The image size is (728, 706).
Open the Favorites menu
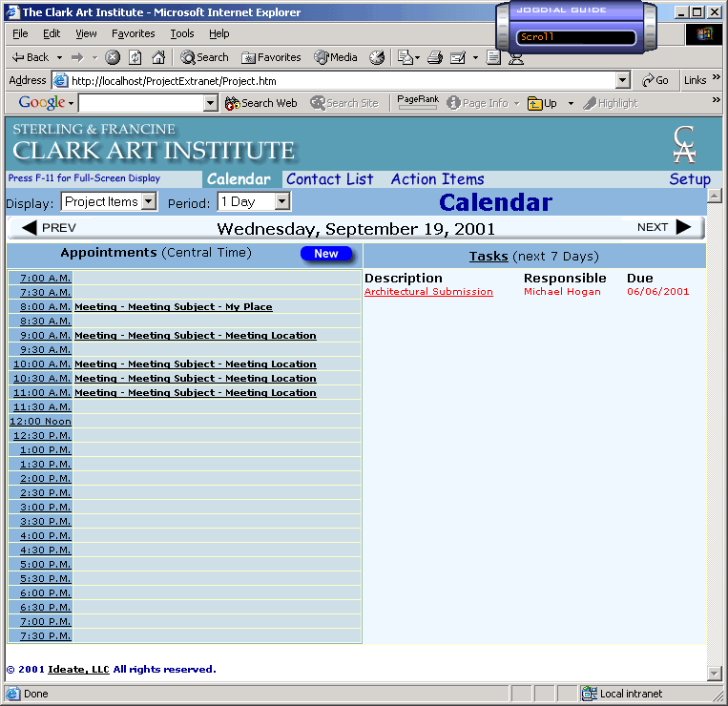(134, 33)
